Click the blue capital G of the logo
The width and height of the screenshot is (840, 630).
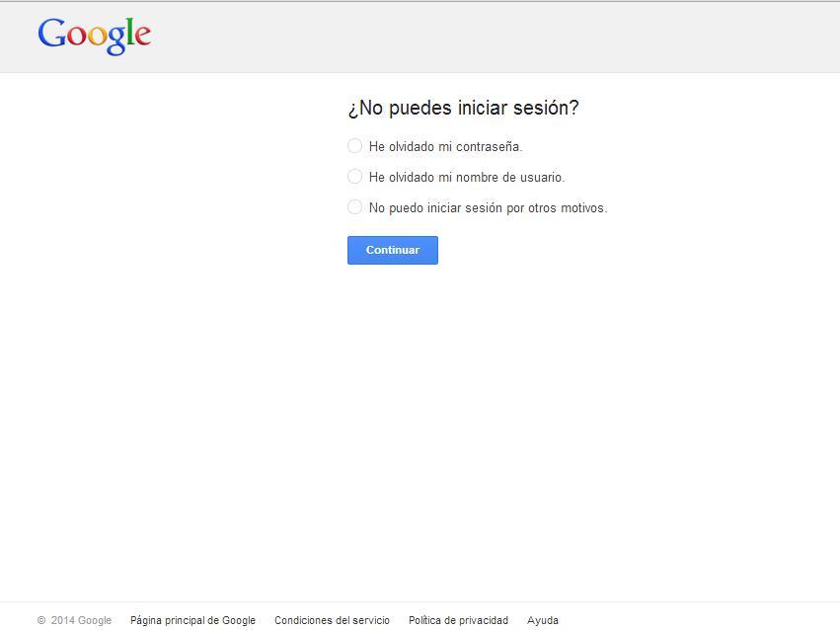[x=51, y=33]
